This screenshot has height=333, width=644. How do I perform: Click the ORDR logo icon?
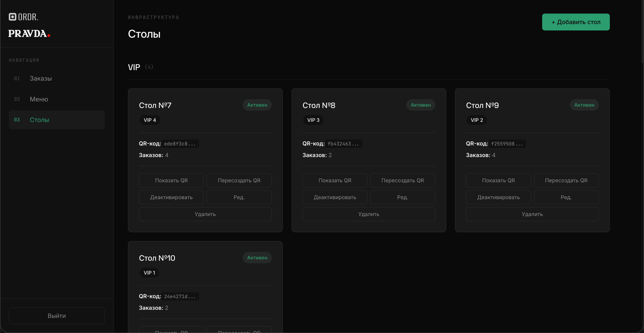pyautogui.click(x=12, y=17)
